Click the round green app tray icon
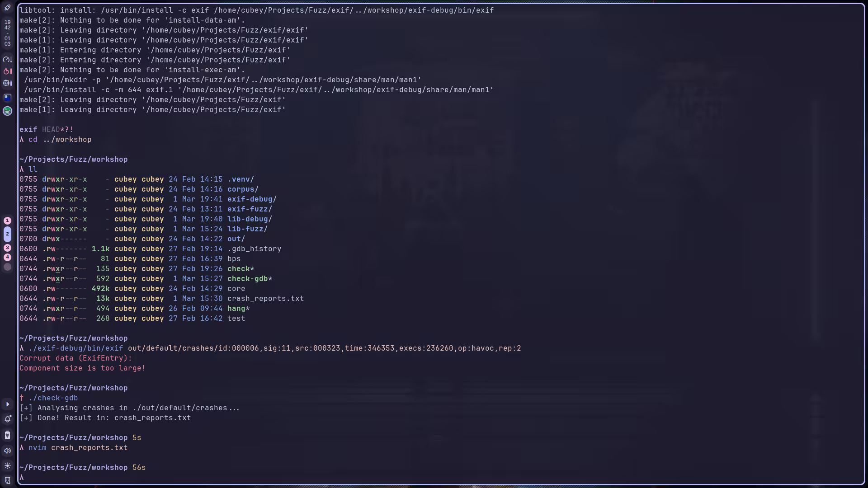The width and height of the screenshot is (868, 488). point(7,111)
